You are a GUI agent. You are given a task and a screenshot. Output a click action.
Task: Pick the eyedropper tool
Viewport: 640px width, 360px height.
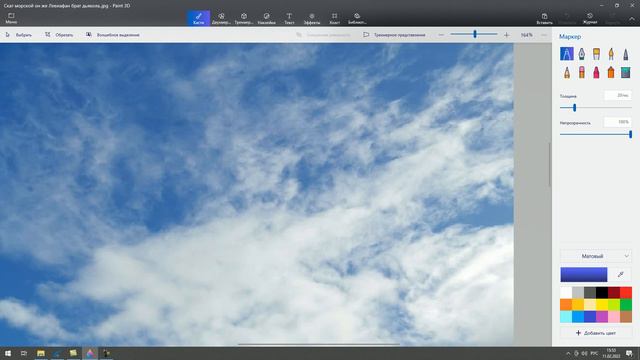620,275
